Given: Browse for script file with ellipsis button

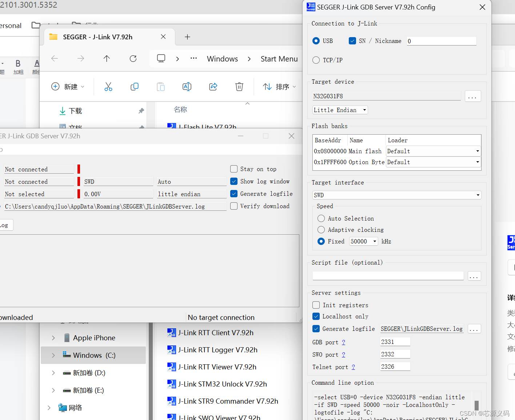Looking at the screenshot, I should click(474, 276).
